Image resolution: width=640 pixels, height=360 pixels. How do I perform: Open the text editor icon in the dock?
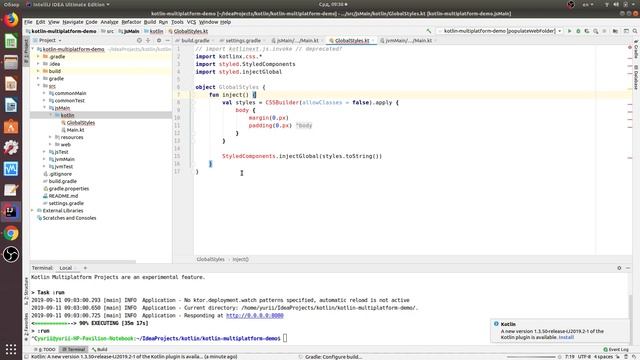(x=11, y=190)
